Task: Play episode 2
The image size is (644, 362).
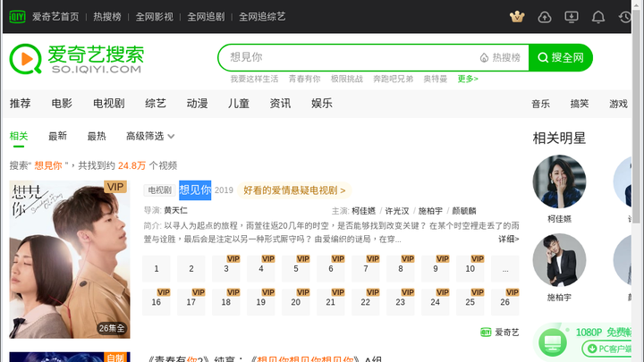Action: click(191, 268)
